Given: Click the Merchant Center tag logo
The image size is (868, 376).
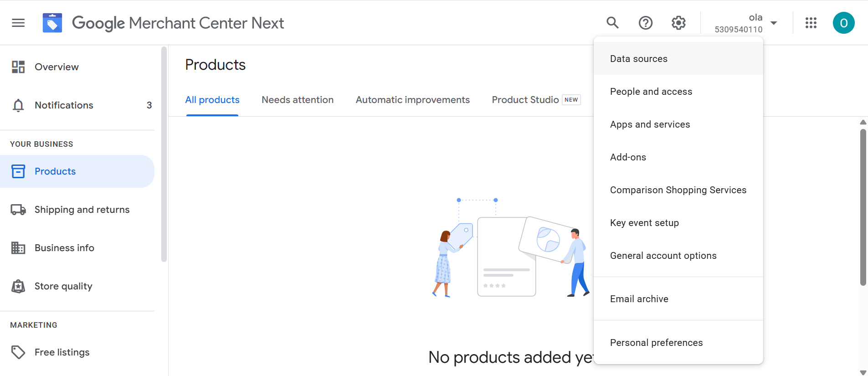Looking at the screenshot, I should pos(52,23).
